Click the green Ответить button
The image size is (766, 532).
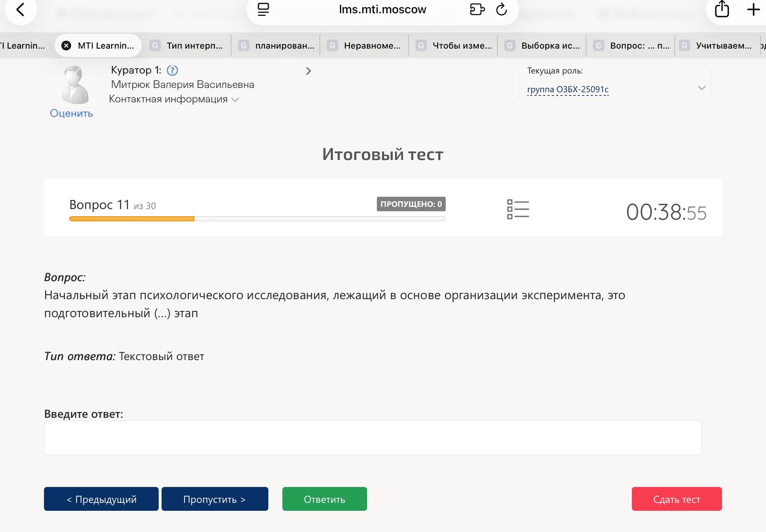coord(325,499)
